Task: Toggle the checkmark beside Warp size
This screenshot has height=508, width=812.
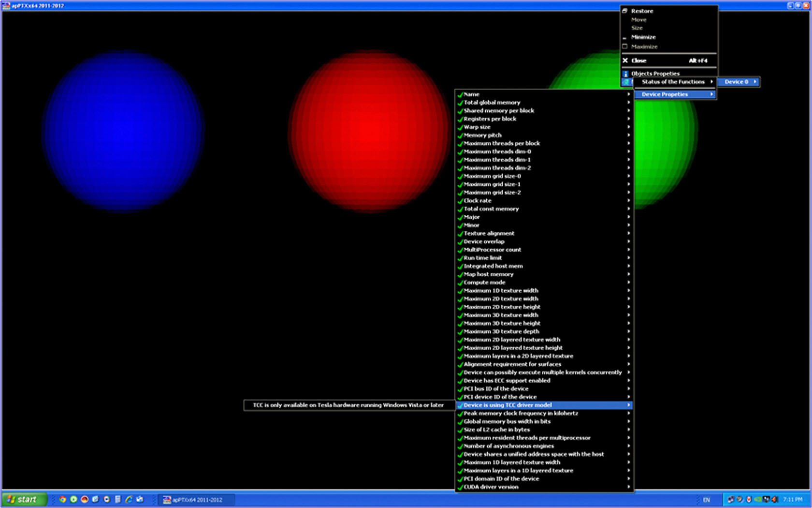Action: pyautogui.click(x=460, y=127)
